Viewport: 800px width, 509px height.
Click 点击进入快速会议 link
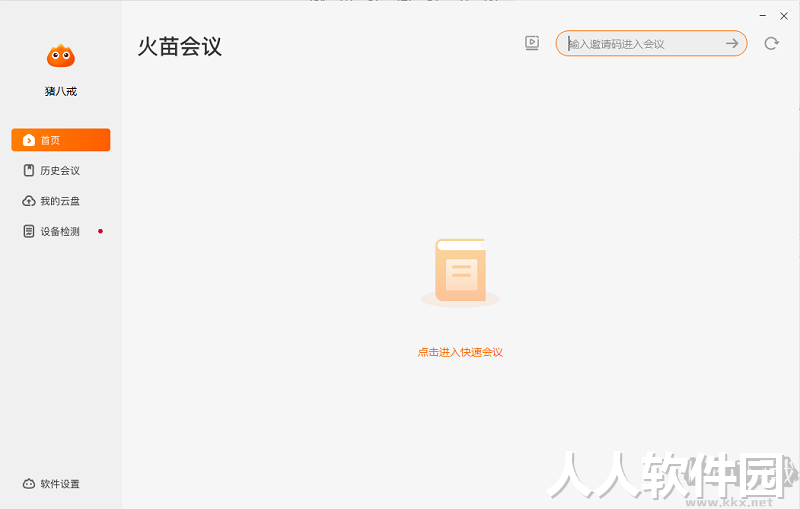[460, 352]
